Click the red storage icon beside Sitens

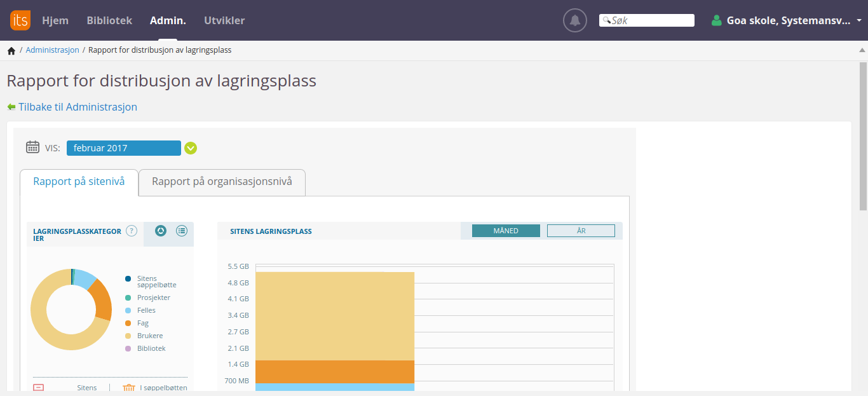[38, 388]
